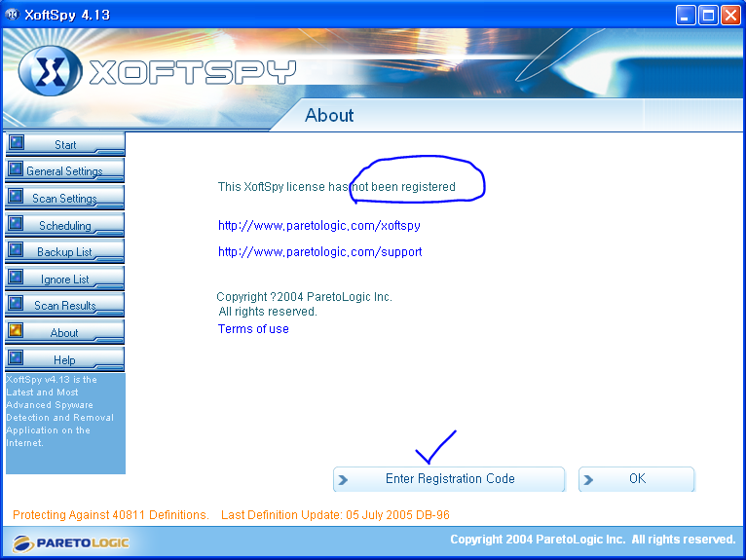Open the paretologic.com/support link
The width and height of the screenshot is (746, 560).
click(x=320, y=251)
